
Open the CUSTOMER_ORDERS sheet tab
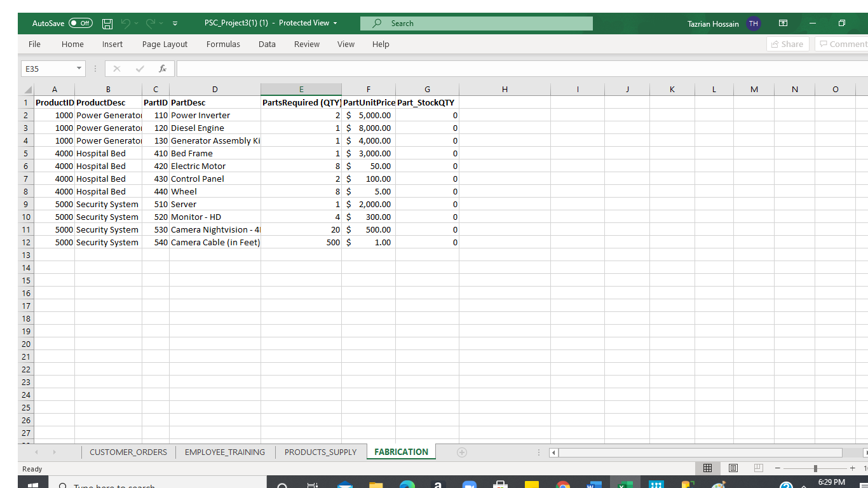128,452
